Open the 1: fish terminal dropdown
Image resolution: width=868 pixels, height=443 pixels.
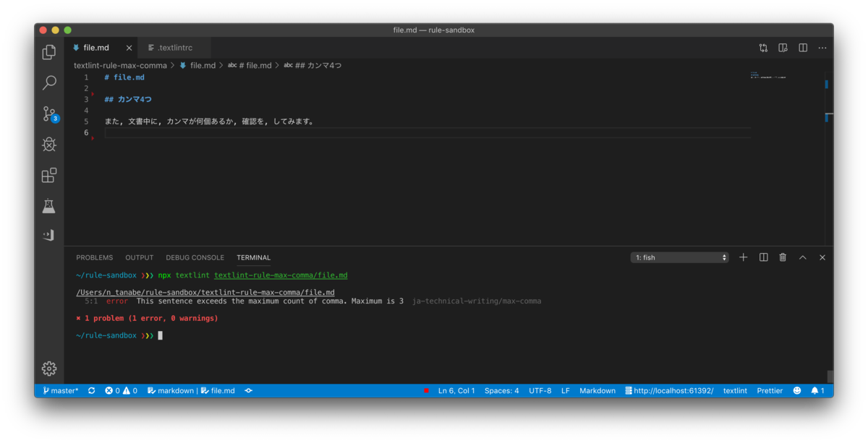coord(680,257)
